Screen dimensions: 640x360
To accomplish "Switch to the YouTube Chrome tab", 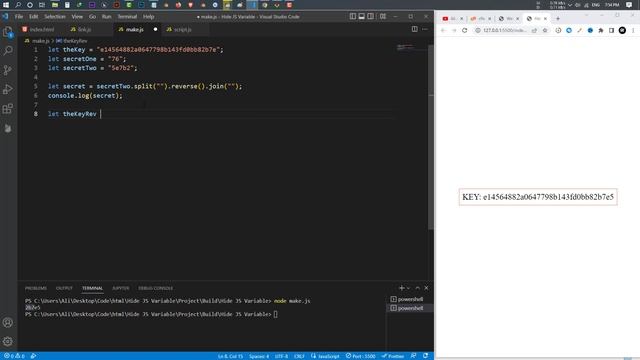I will (x=453, y=18).
